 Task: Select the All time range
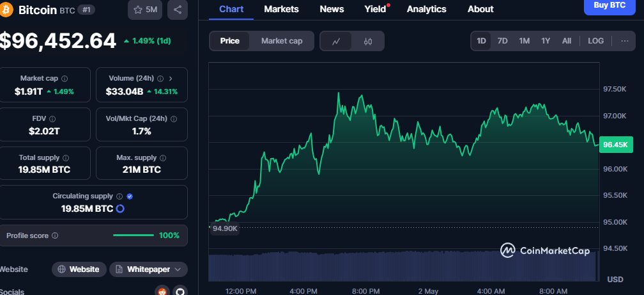(x=566, y=41)
